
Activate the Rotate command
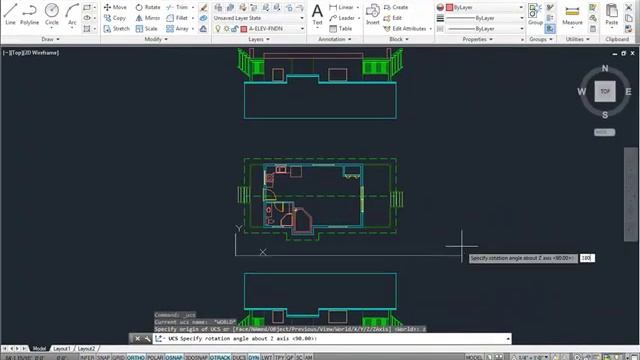click(148, 7)
